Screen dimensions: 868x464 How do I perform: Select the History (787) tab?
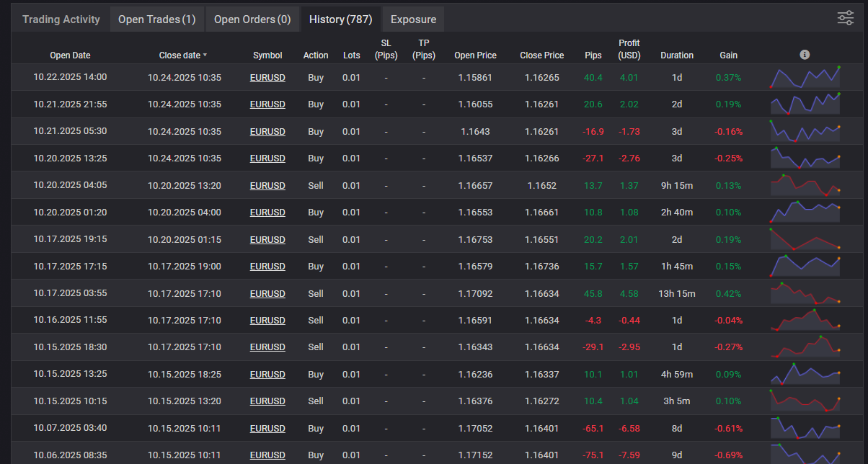pos(340,19)
